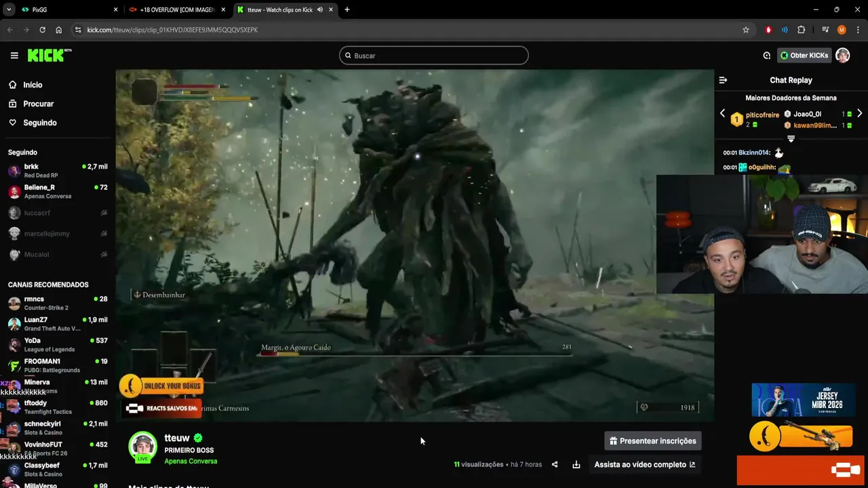The width and height of the screenshot is (868, 488).
Task: Open the media controls icon
Action: [825, 30]
